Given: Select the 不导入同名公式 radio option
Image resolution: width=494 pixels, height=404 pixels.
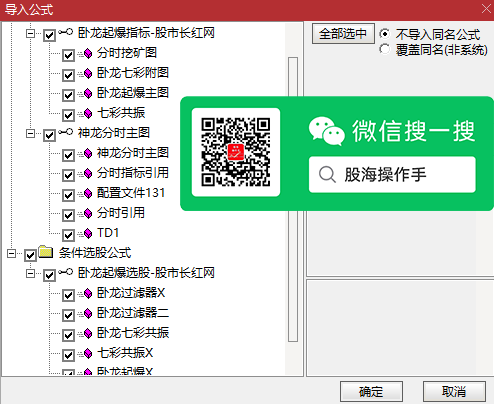Looking at the screenshot, I should point(385,34).
